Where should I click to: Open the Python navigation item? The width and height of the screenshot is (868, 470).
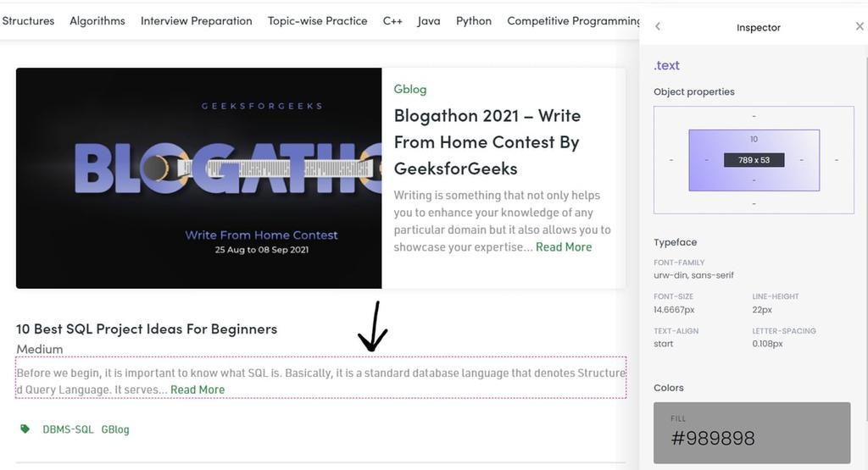coord(474,21)
